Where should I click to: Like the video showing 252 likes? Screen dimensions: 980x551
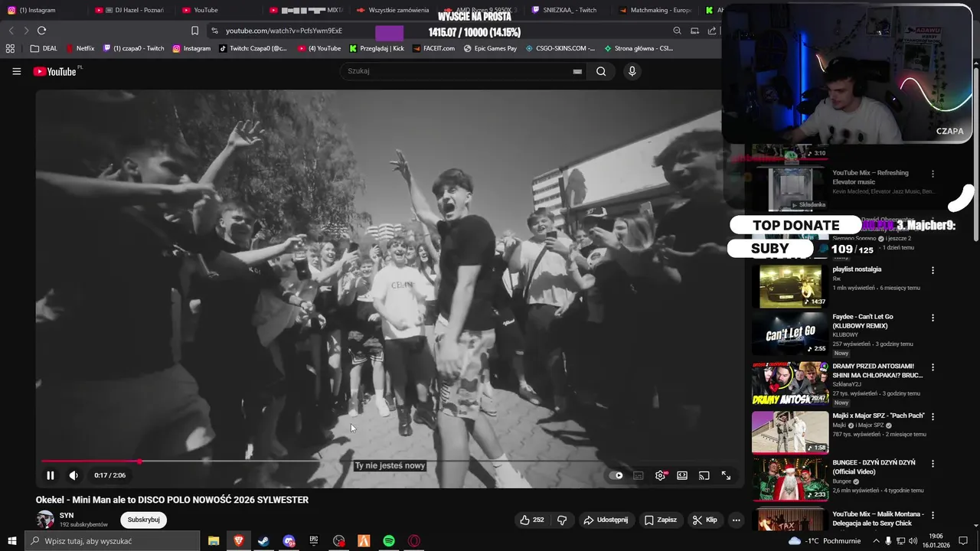tap(532, 520)
